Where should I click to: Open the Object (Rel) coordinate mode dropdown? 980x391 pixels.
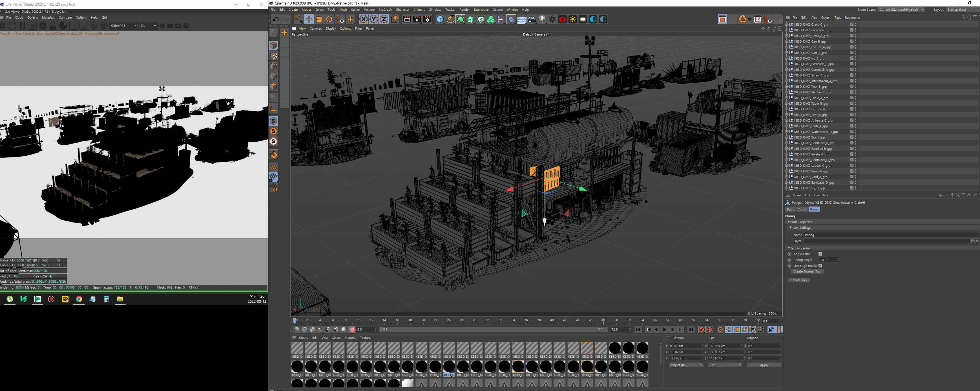pyautogui.click(x=686, y=365)
